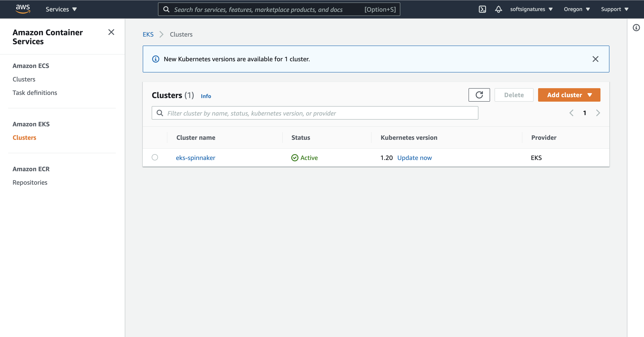Click Update now for Kubernetes version
This screenshot has height=337, width=644.
(x=414, y=158)
